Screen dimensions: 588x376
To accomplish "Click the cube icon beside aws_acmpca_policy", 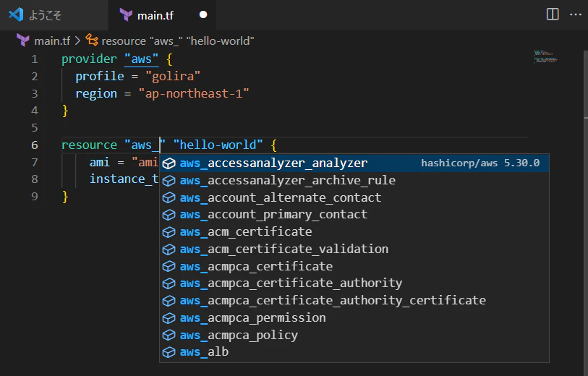I will coord(169,335).
